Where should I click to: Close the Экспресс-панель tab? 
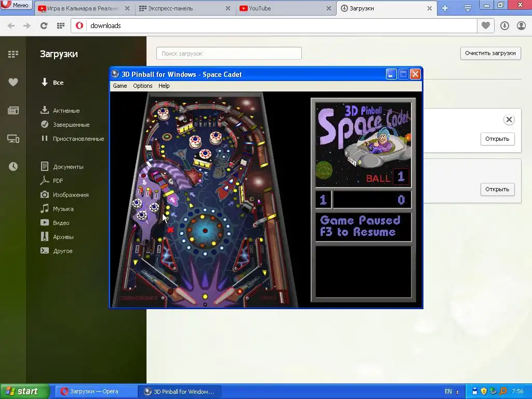tap(228, 8)
